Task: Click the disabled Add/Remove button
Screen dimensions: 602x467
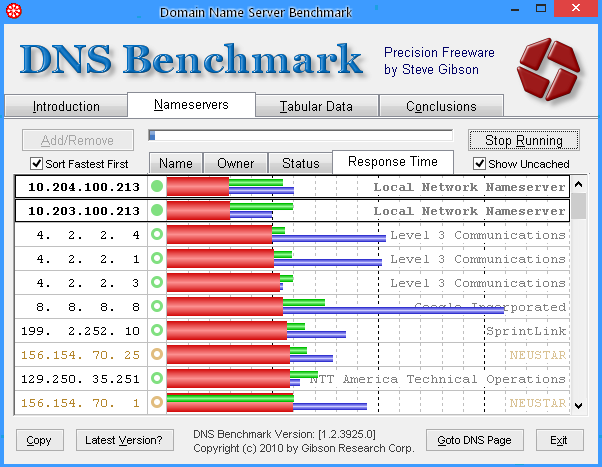Action: (78, 140)
